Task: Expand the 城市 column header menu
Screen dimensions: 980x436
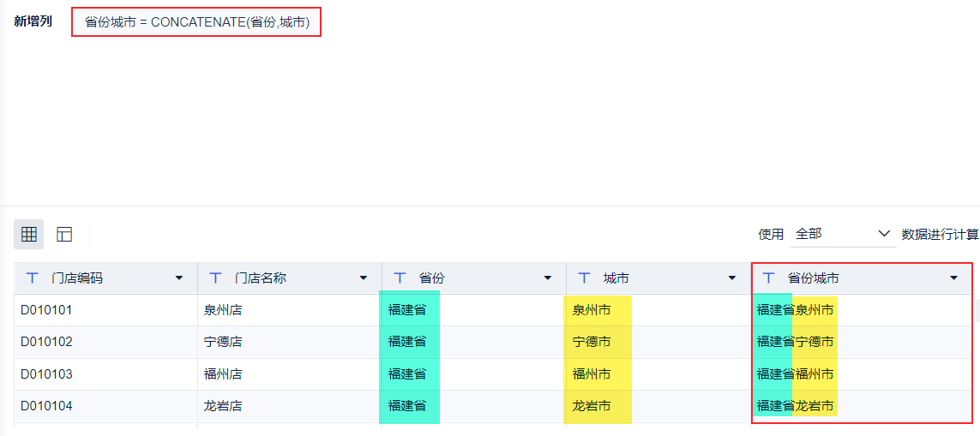Action: (732, 278)
